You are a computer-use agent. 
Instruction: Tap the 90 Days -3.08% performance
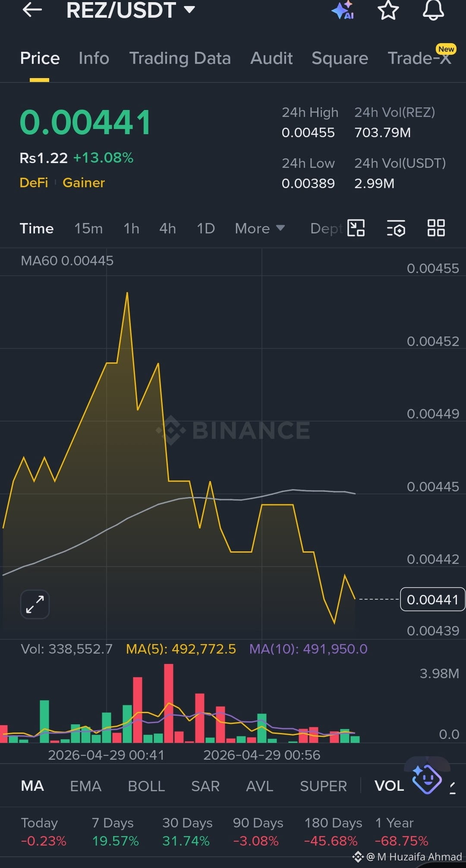(x=258, y=832)
